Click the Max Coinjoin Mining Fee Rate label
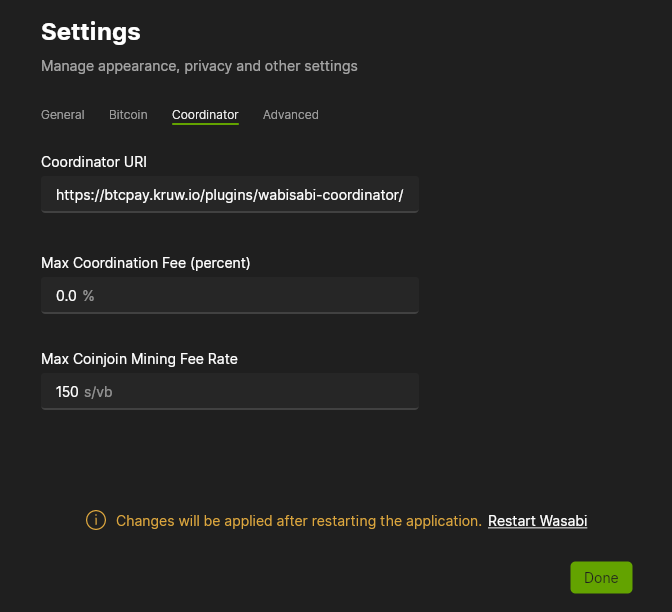This screenshot has width=672, height=612. click(139, 358)
